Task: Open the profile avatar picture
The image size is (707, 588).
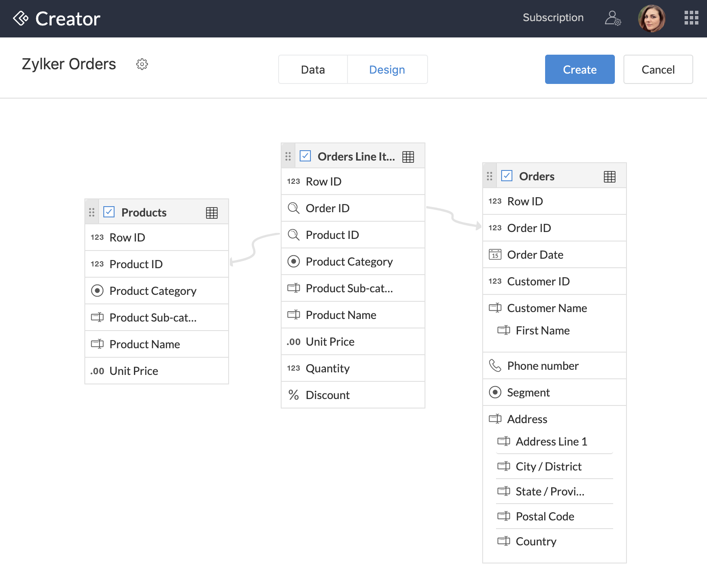Action: pos(651,19)
